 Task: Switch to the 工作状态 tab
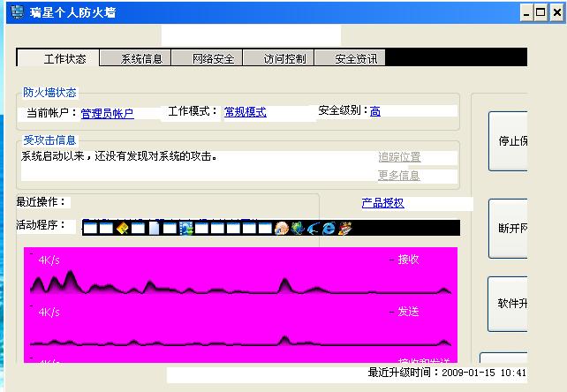(x=58, y=58)
